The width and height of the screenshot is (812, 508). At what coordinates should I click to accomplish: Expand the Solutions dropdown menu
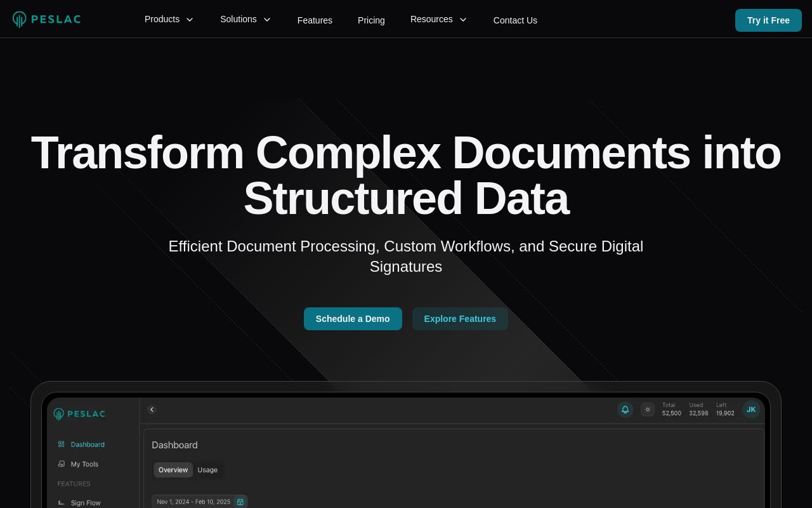point(246,19)
